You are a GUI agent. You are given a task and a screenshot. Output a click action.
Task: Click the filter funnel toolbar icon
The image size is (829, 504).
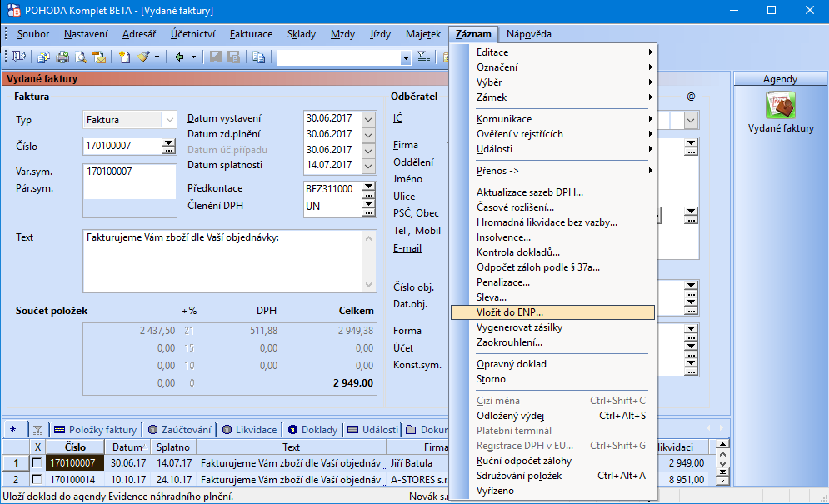(x=423, y=57)
